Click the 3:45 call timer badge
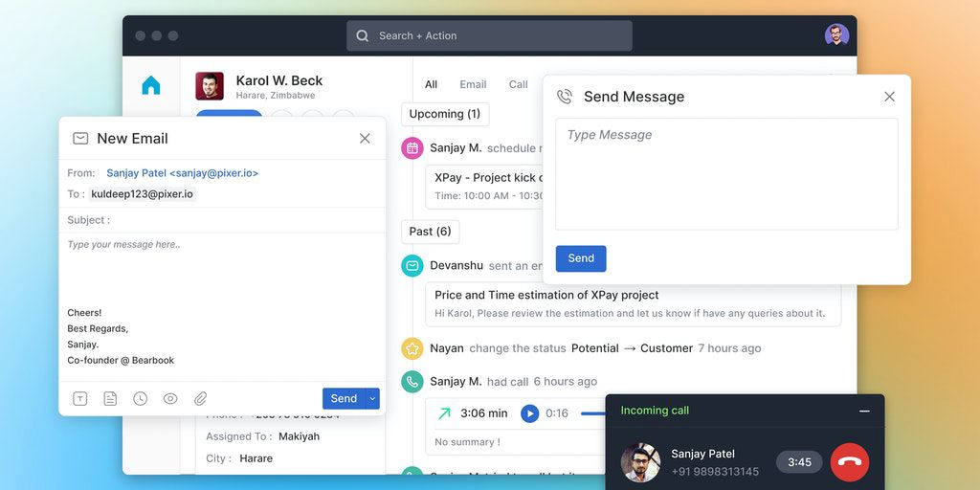The width and height of the screenshot is (980, 490). click(799, 462)
